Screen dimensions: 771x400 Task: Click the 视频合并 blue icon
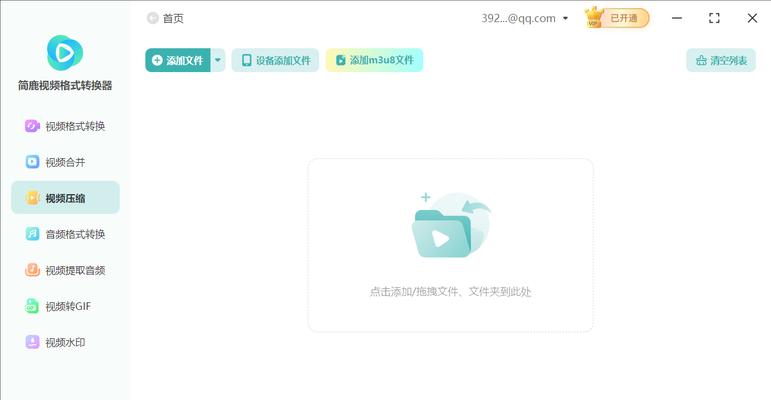click(32, 162)
